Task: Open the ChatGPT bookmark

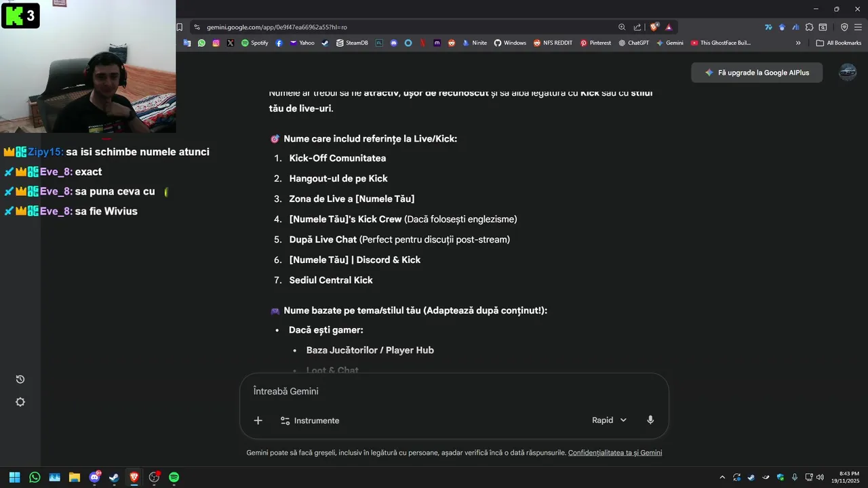Action: (633, 43)
